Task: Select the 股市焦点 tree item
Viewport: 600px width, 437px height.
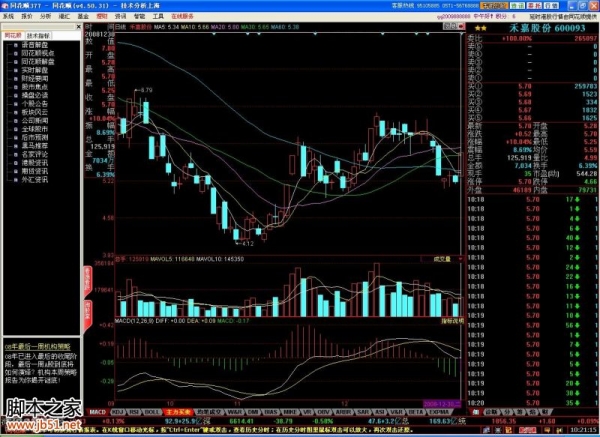Action: [34, 87]
